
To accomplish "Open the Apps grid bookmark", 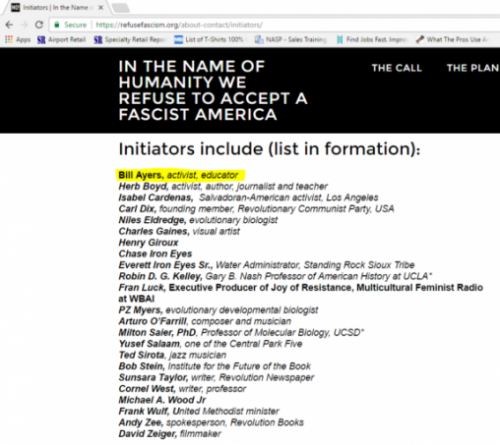I will click(x=18, y=40).
